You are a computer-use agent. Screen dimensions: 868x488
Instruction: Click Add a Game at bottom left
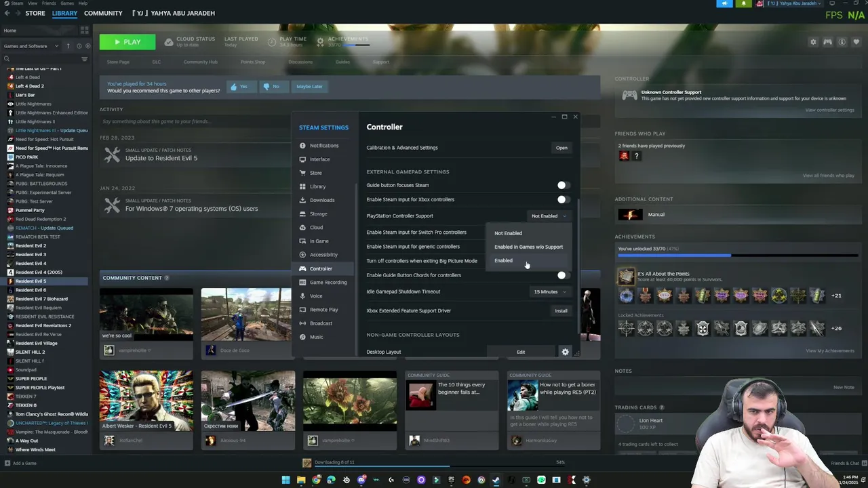click(20, 463)
